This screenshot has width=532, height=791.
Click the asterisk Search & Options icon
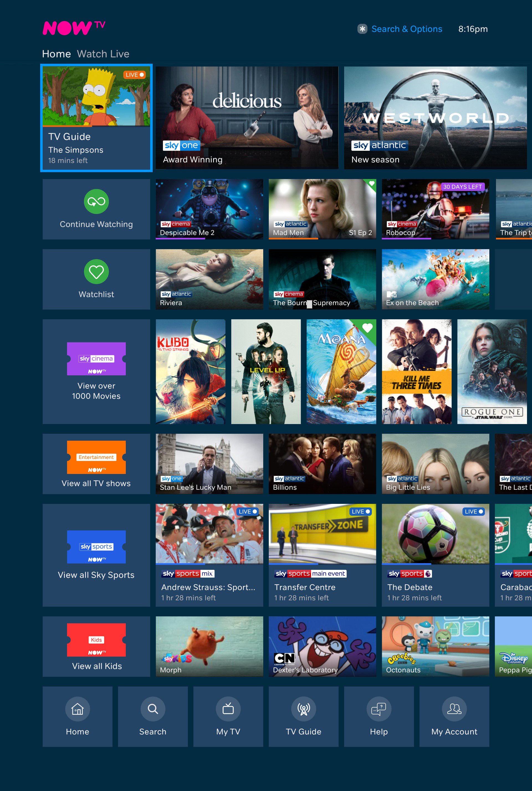point(362,29)
